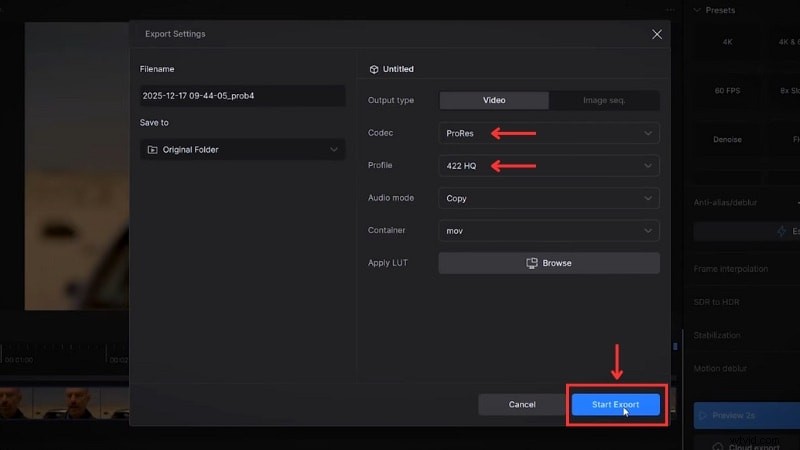This screenshot has width=800, height=450.
Task: Choose the Denoise preset in background panel
Action: pyautogui.click(x=728, y=139)
